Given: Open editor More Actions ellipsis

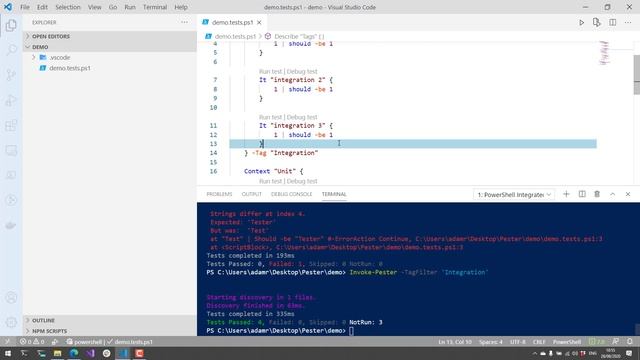Looking at the screenshot, I should pyautogui.click(x=628, y=22).
